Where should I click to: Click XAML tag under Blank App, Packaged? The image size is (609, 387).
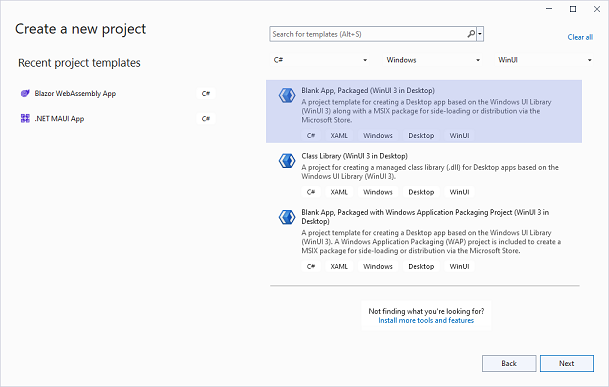coord(339,136)
